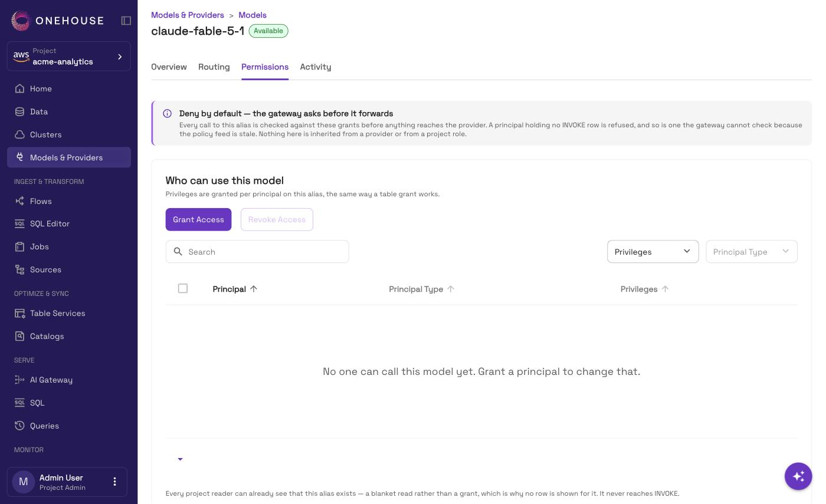Image resolution: width=826 pixels, height=504 pixels.
Task: Click the info icon in banner
Action: 167,114
